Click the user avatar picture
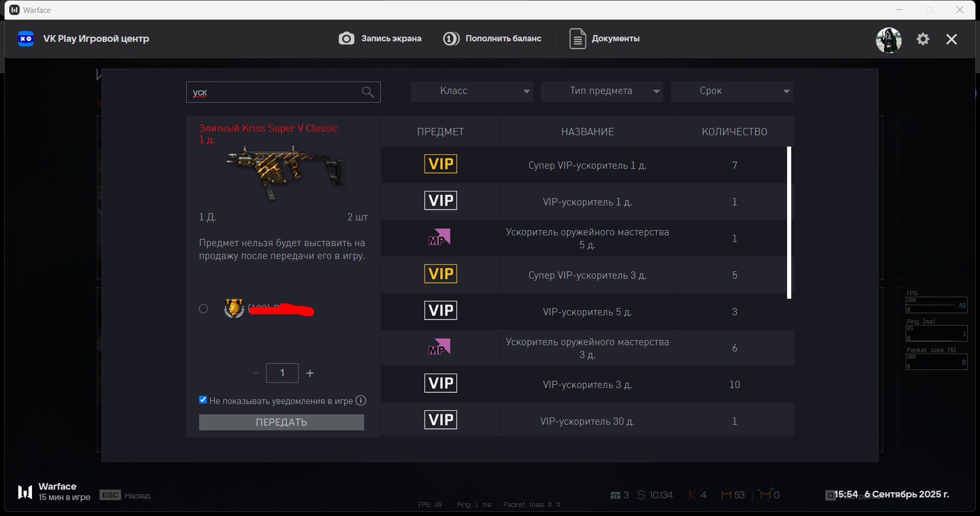The height and width of the screenshot is (516, 980). point(889,40)
